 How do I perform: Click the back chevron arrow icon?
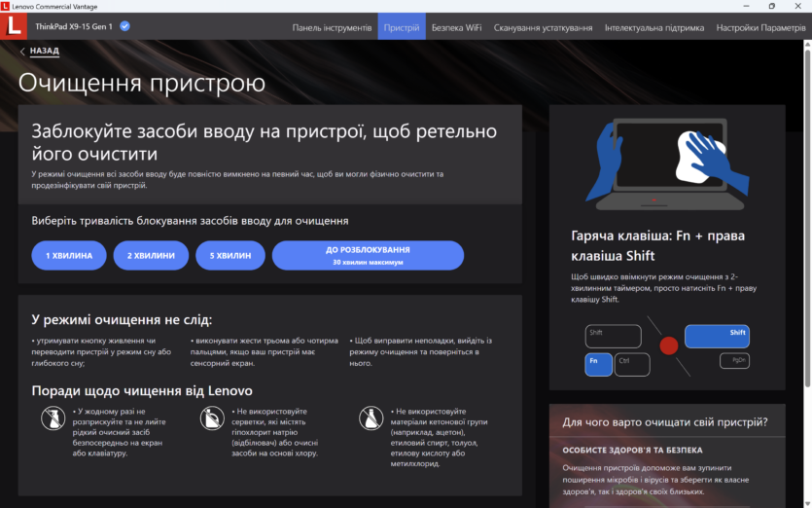pos(22,52)
